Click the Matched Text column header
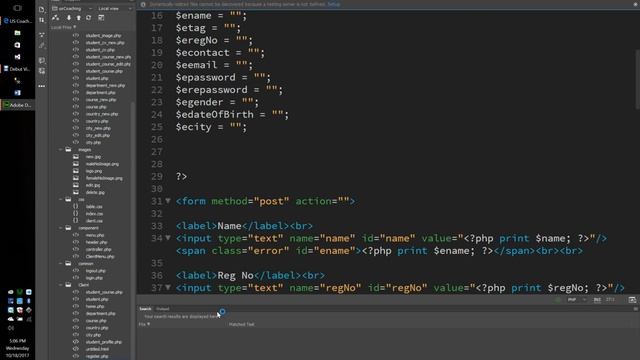640x360 pixels. coord(241,324)
